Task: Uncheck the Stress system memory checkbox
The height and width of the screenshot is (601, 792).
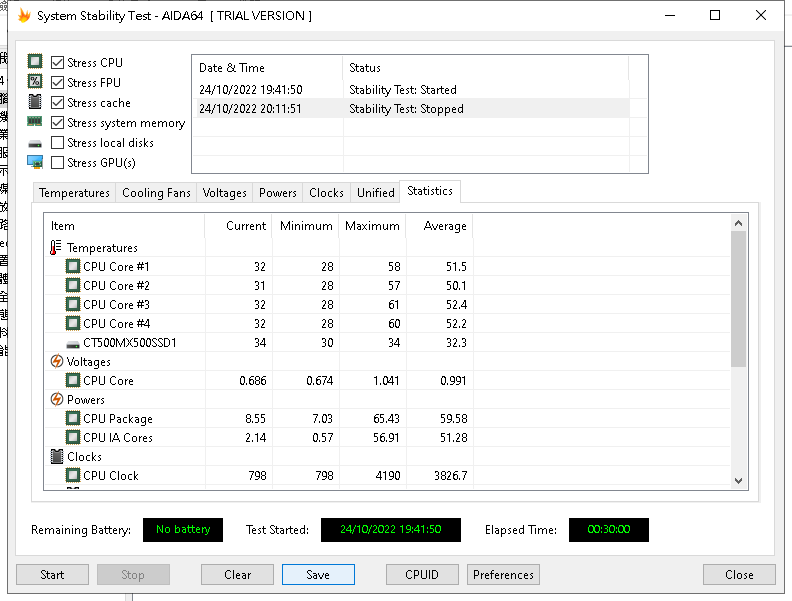Action: (x=58, y=123)
